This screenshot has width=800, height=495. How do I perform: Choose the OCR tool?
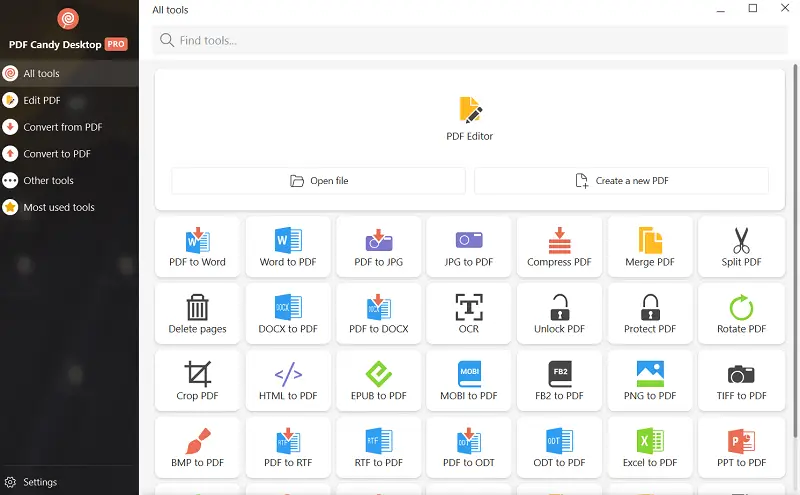468,314
